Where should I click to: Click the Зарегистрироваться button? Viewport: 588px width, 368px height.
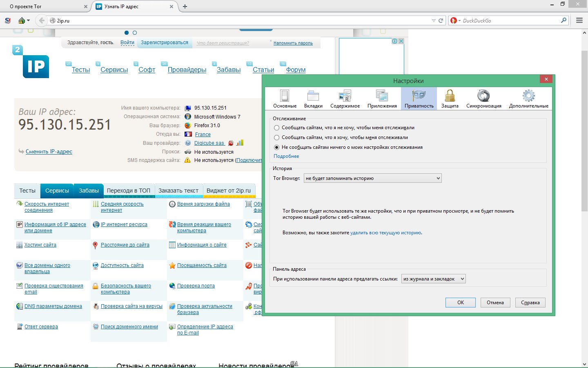(165, 43)
